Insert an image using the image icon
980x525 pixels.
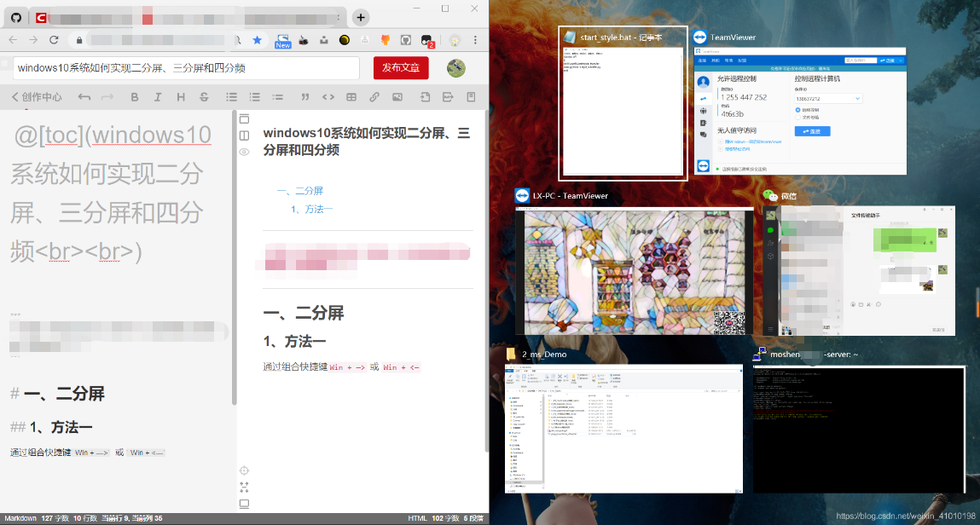pos(397,96)
